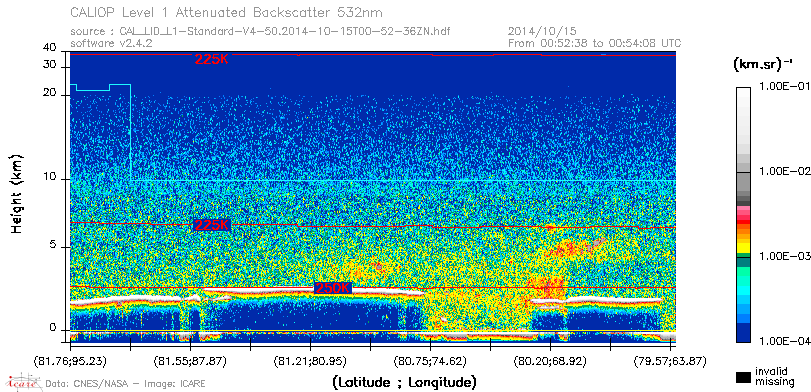This screenshot has height=392, width=811.
Task: Click the '0' height axis tick label
Action: tap(52, 328)
